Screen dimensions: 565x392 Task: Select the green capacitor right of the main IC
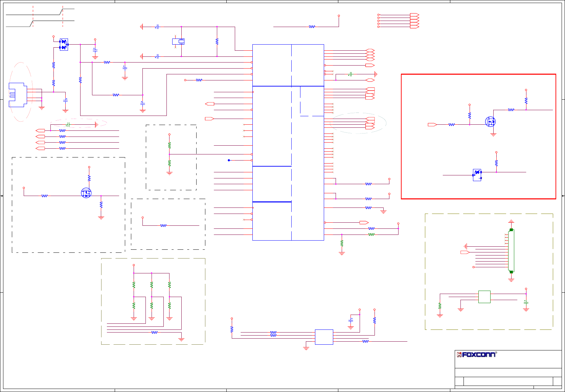click(351, 74)
